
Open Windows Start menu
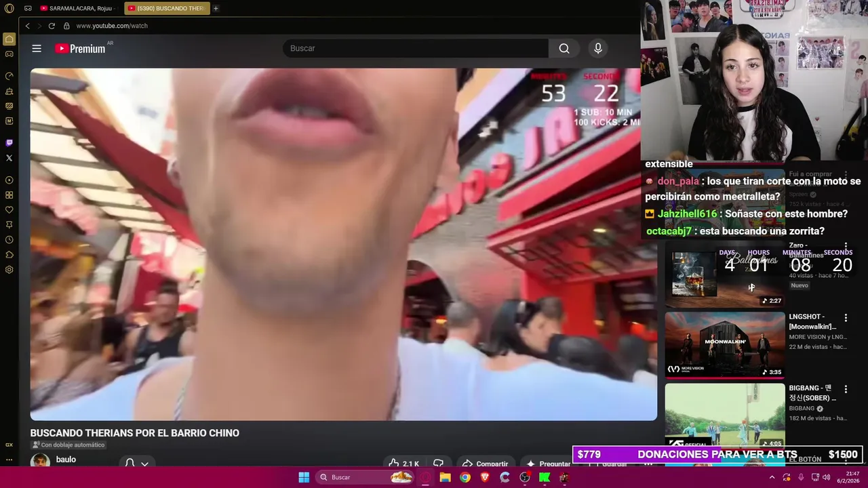(x=304, y=477)
